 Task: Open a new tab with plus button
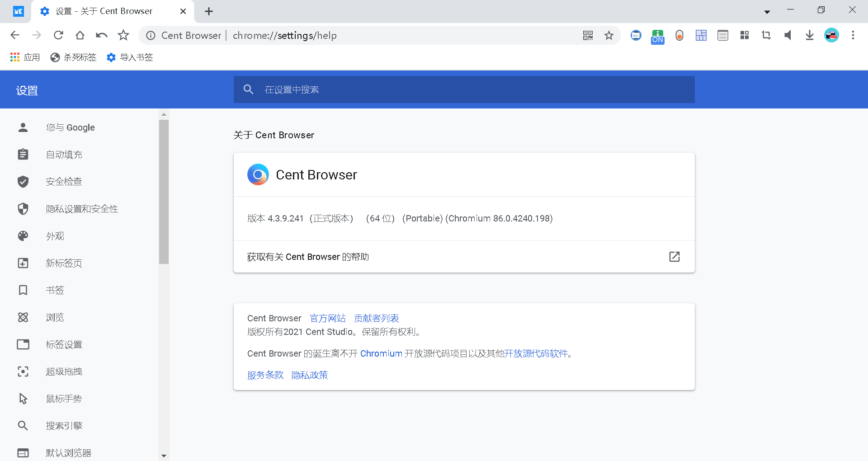pos(209,11)
